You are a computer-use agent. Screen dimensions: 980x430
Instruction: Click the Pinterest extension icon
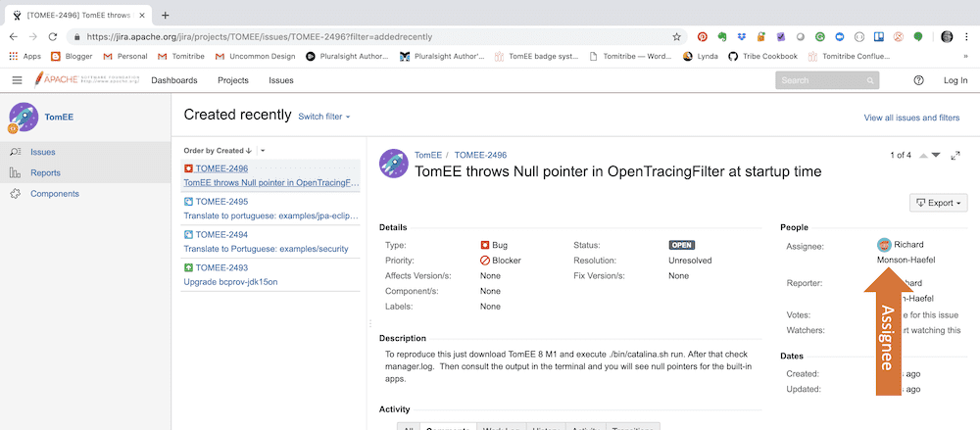click(x=703, y=37)
